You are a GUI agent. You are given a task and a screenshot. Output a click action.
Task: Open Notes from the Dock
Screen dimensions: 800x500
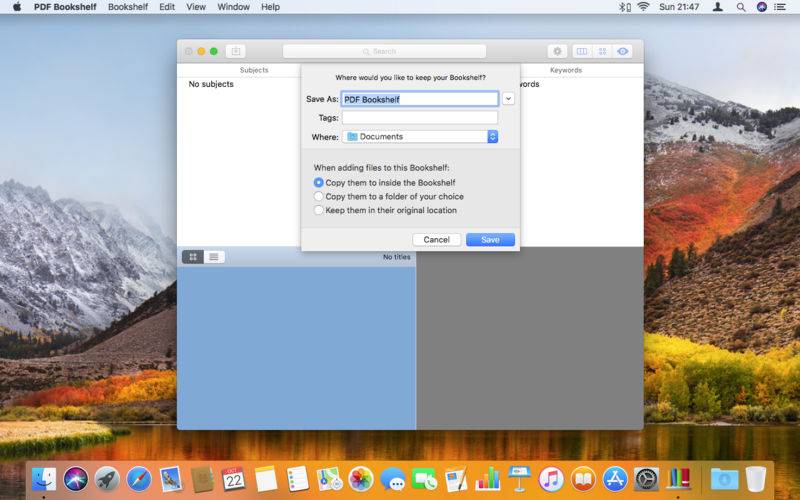pos(265,479)
